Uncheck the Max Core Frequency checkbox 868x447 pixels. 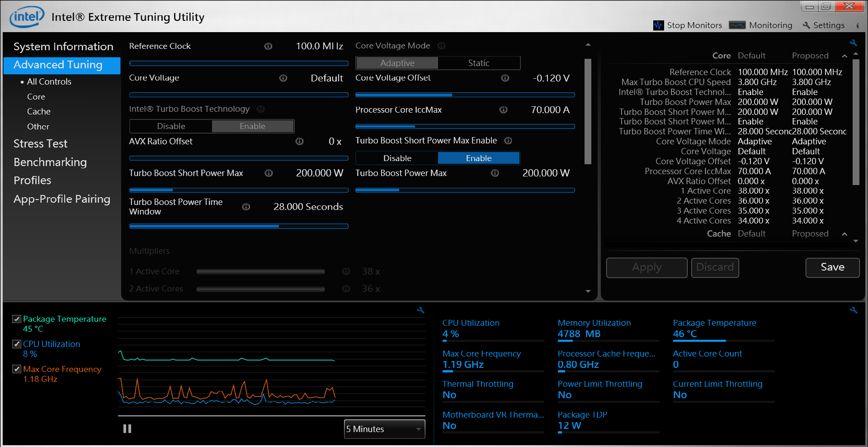(17, 369)
